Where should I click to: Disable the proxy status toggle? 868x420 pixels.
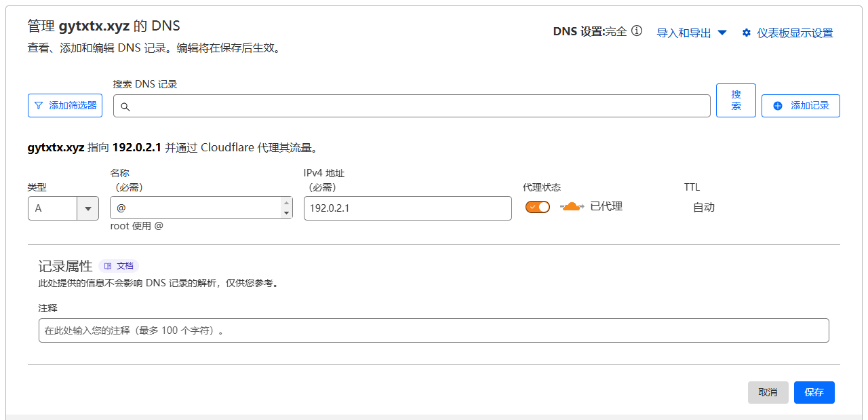[x=538, y=207]
